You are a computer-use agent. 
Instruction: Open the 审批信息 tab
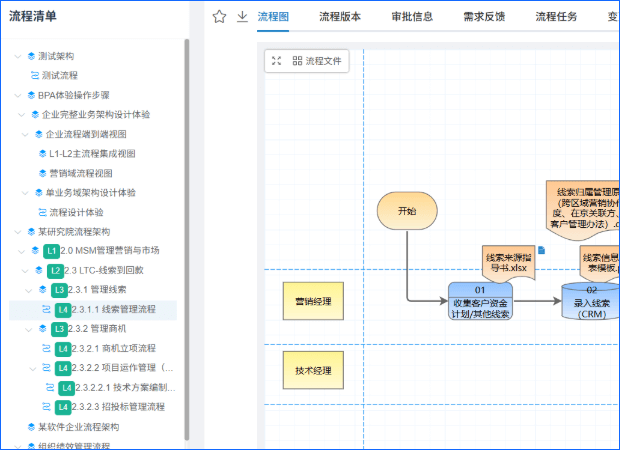point(412,16)
